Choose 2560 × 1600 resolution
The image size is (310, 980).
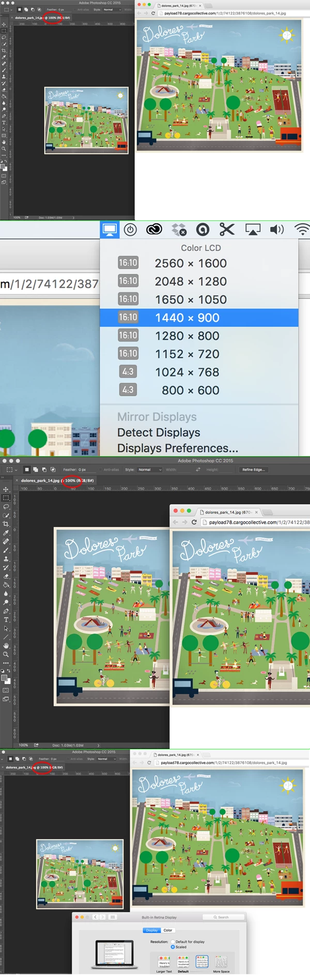coord(199,263)
